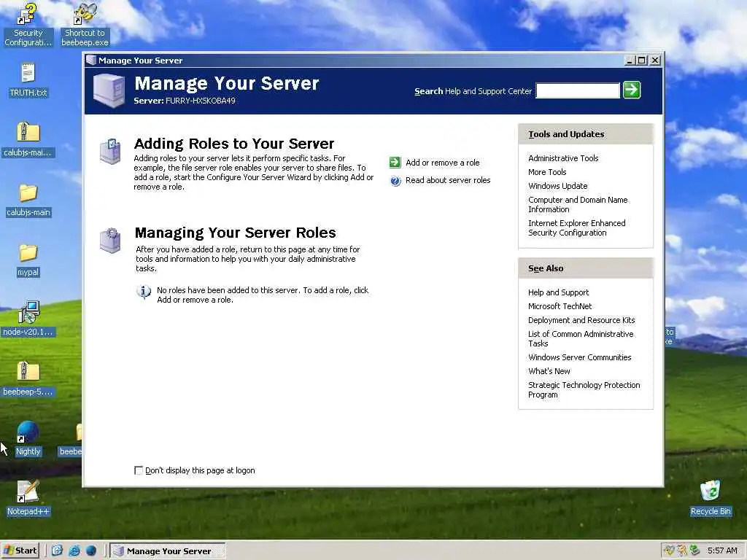Open Strategic Technology Protection Program link
The width and height of the screenshot is (747, 560).
point(584,389)
